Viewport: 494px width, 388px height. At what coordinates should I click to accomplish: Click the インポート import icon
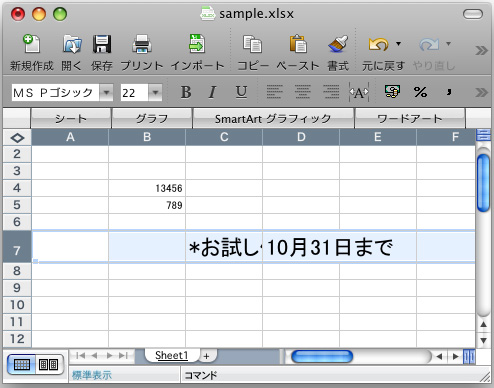click(x=197, y=44)
